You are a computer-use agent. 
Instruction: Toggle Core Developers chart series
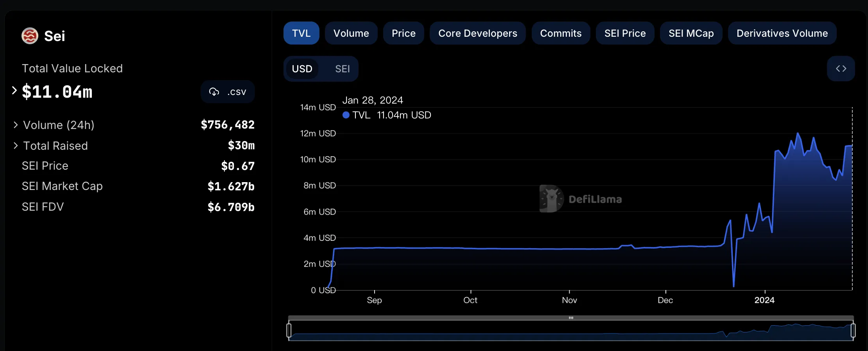tap(478, 33)
